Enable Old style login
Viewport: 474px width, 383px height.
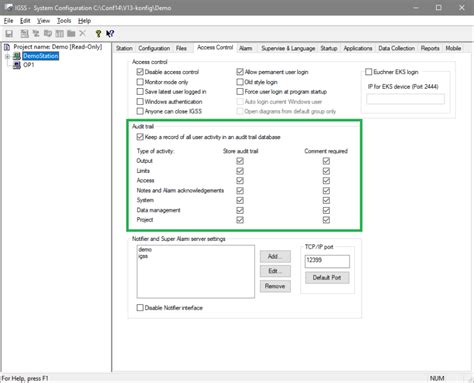[x=240, y=82]
